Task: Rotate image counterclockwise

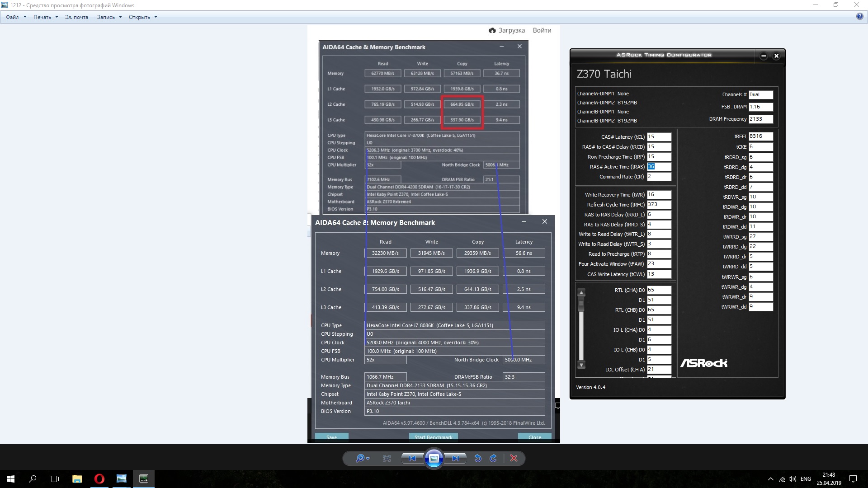Action: click(478, 458)
